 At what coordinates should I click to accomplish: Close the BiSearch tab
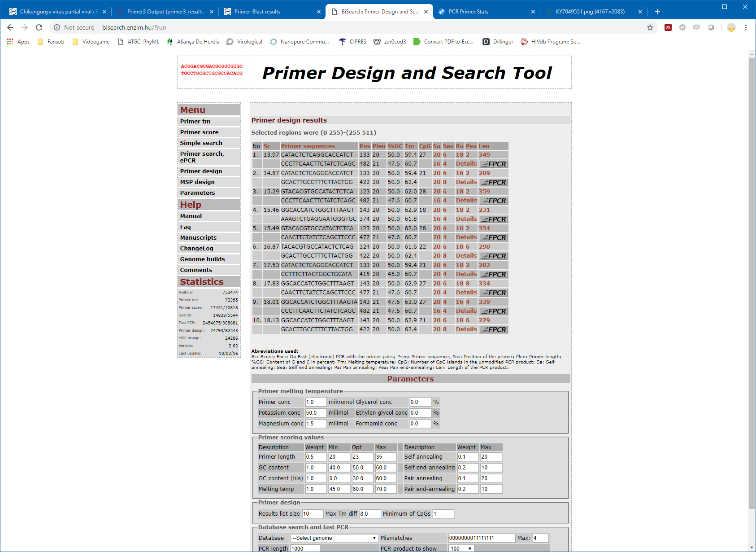pyautogui.click(x=426, y=12)
